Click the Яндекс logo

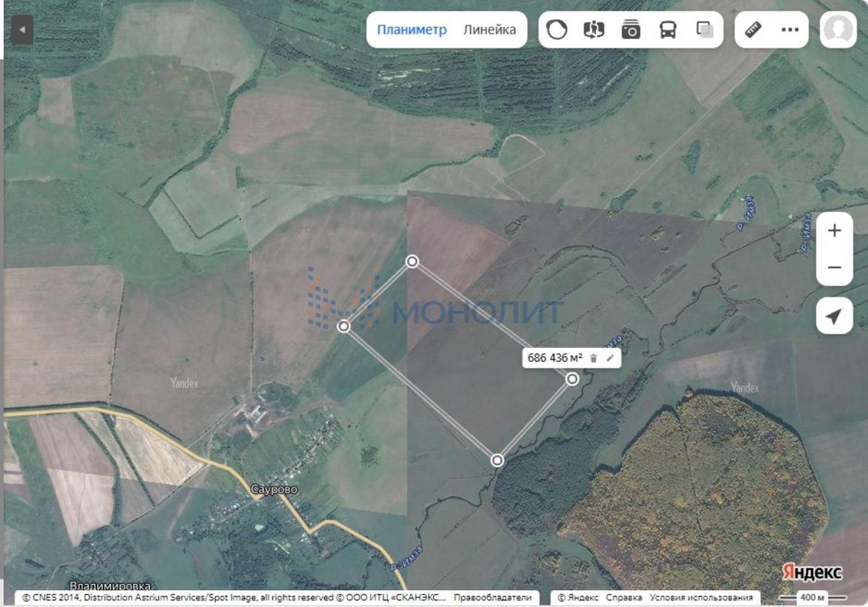[x=812, y=573]
